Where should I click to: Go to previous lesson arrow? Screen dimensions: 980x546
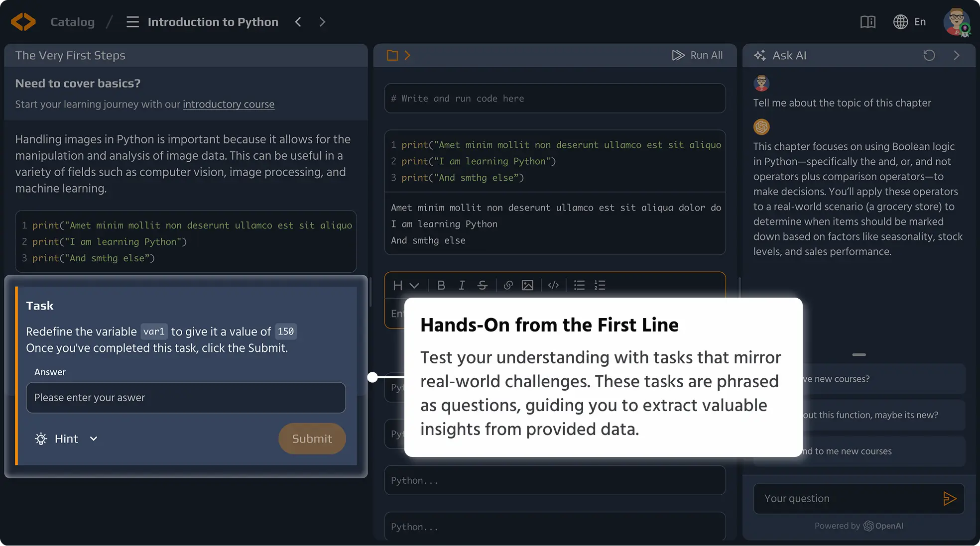[x=298, y=22]
